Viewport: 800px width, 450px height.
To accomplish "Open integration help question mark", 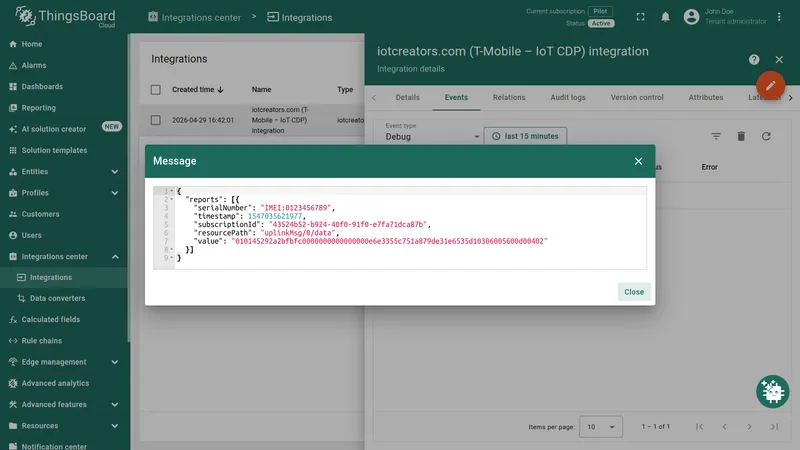I will click(x=754, y=60).
